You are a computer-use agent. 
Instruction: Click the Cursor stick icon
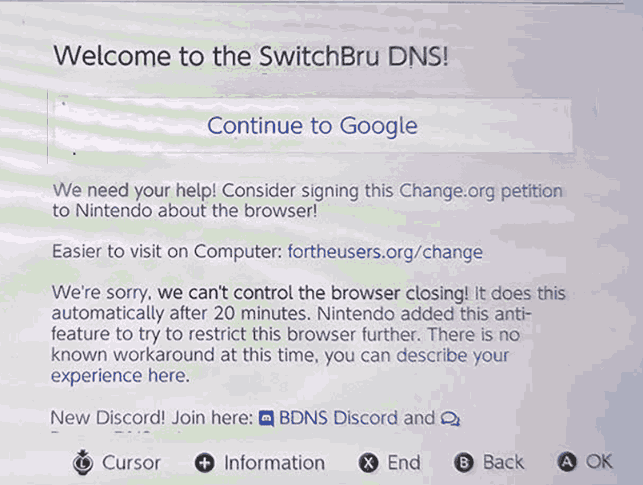84,462
